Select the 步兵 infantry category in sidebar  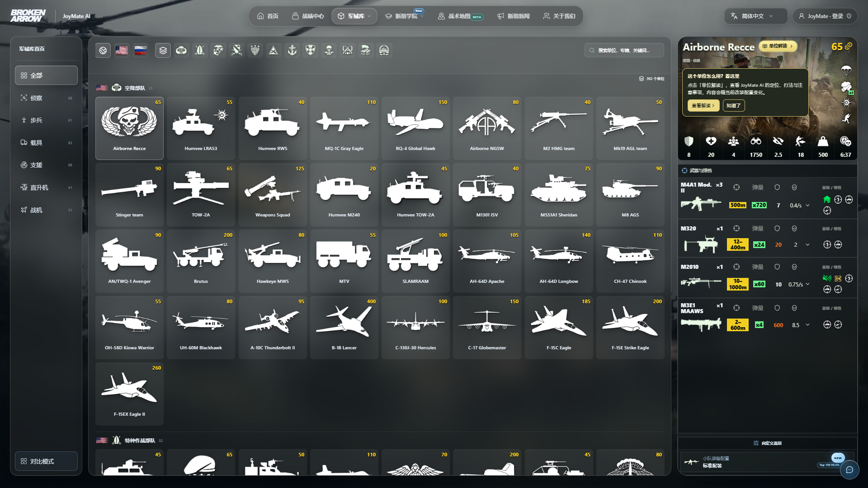point(46,120)
